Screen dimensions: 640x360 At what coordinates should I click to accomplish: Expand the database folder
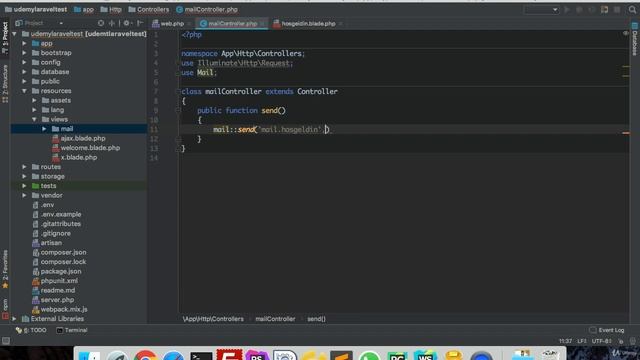pyautogui.click(x=24, y=72)
